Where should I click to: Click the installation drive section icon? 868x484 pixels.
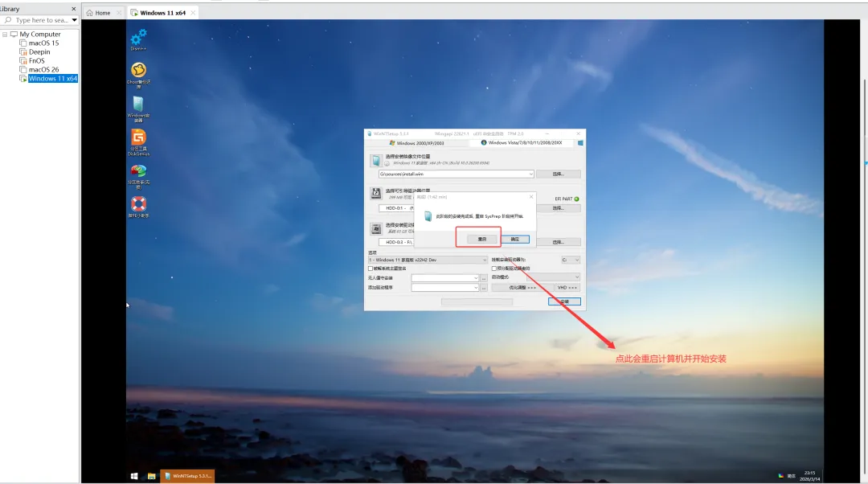pyautogui.click(x=376, y=228)
